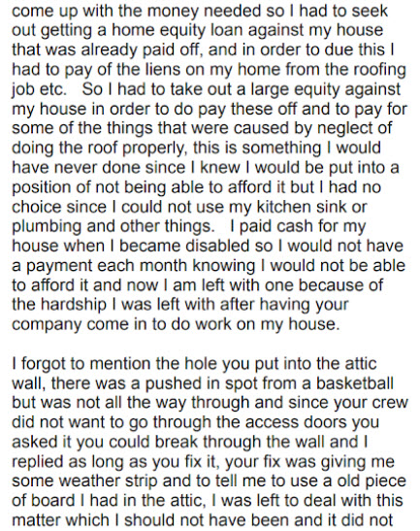Click the word "company" in the text

coord(47,324)
